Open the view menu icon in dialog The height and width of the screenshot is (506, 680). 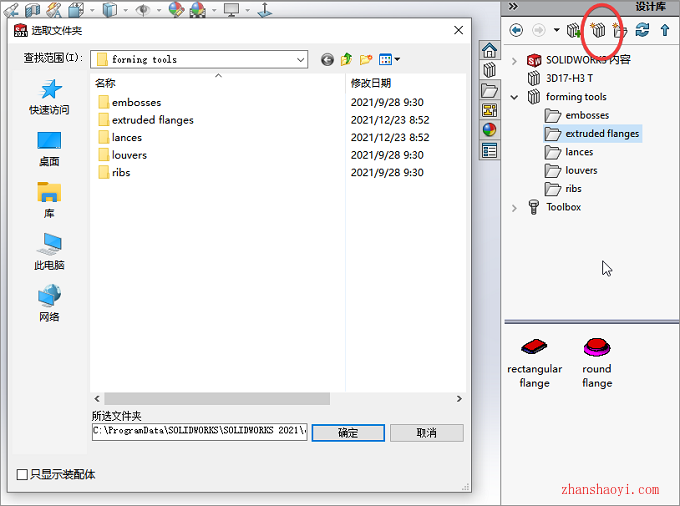click(389, 59)
